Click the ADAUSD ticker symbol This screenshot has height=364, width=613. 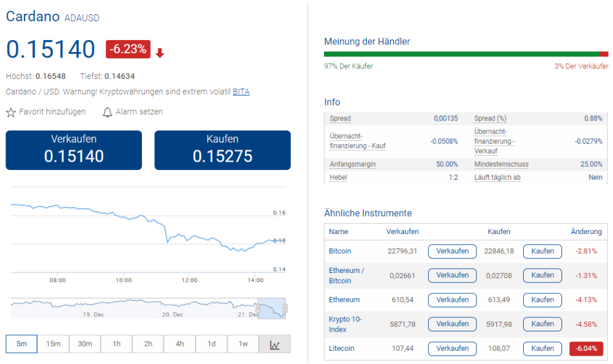(81, 18)
